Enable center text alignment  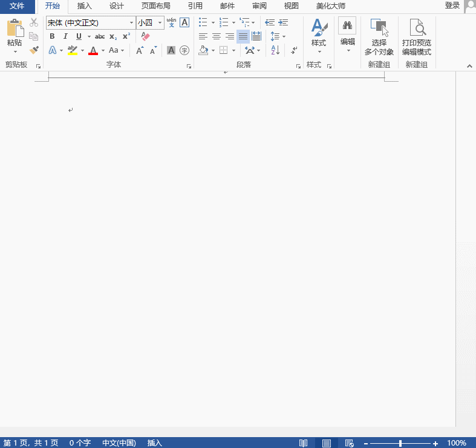coord(217,36)
